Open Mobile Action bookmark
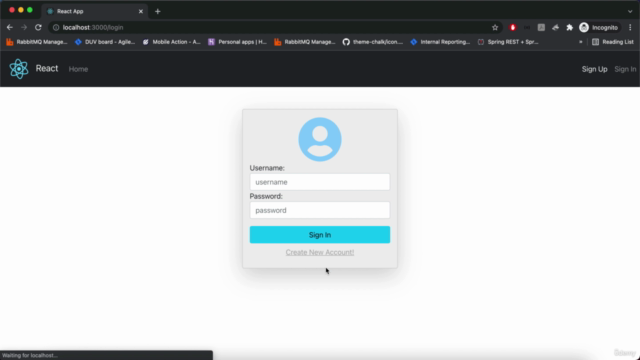The width and height of the screenshot is (640, 360). 171,42
